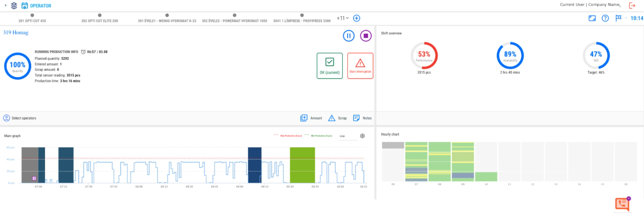This screenshot has width=644, height=222.
Task: Click the Start interruption button
Action: [x=360, y=66]
